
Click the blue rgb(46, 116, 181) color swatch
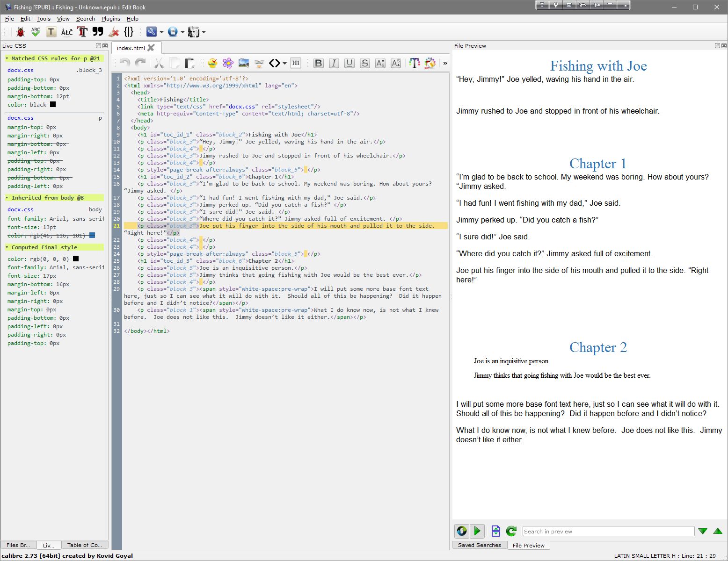[x=92, y=235]
